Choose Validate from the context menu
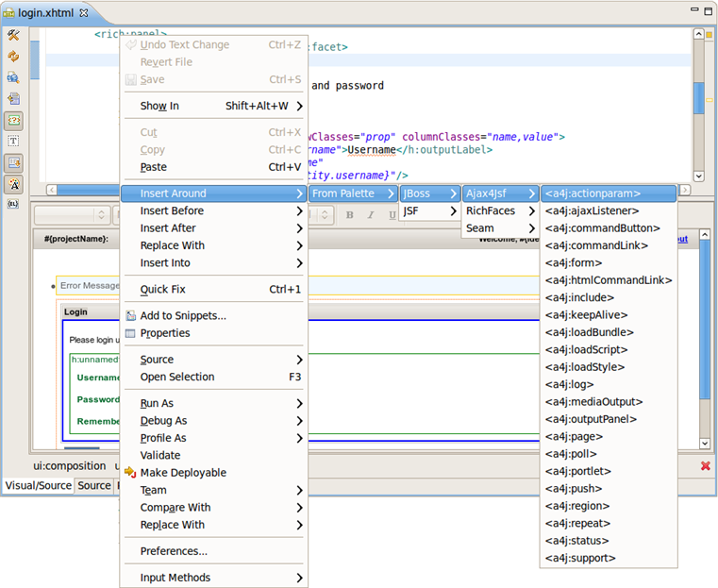This screenshot has height=588, width=718. pyautogui.click(x=214, y=455)
